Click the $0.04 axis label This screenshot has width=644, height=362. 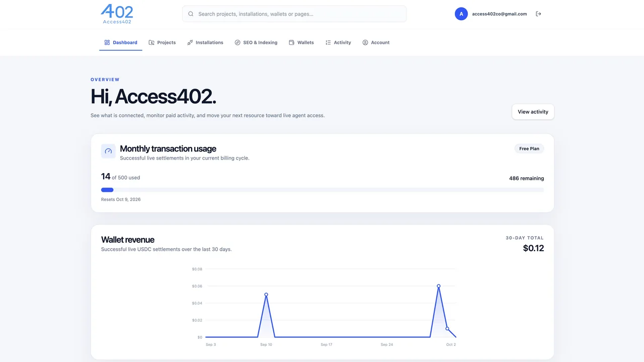[x=197, y=303]
